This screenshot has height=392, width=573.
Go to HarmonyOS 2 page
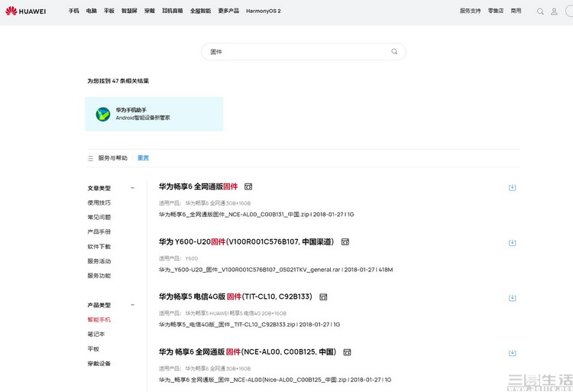pos(264,11)
